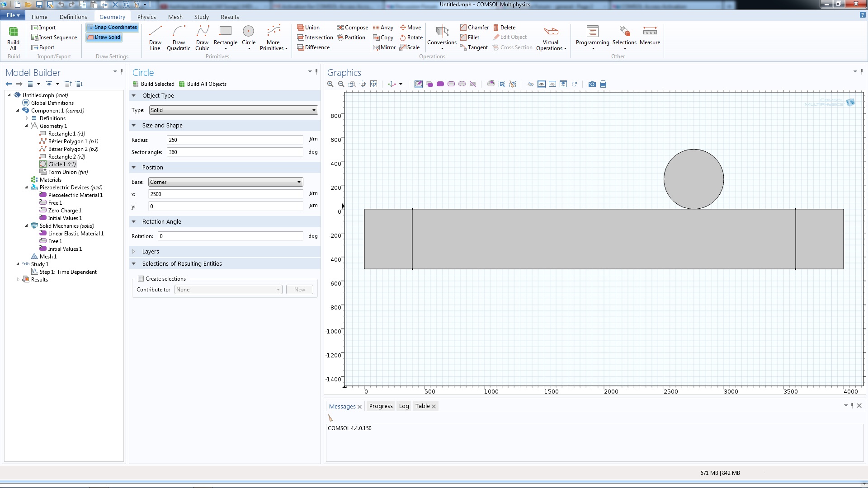Image resolution: width=868 pixels, height=488 pixels.
Task: Take snapshot with camera icon
Action: click(x=592, y=84)
